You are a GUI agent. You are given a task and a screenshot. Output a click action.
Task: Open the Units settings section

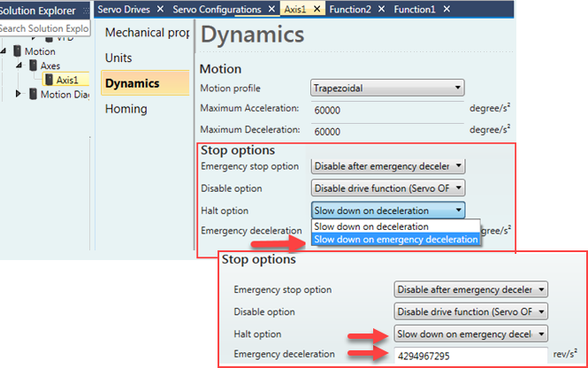pyautogui.click(x=118, y=57)
